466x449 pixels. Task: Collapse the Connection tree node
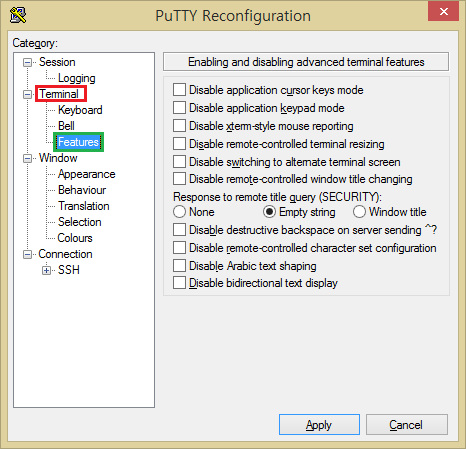click(x=27, y=254)
